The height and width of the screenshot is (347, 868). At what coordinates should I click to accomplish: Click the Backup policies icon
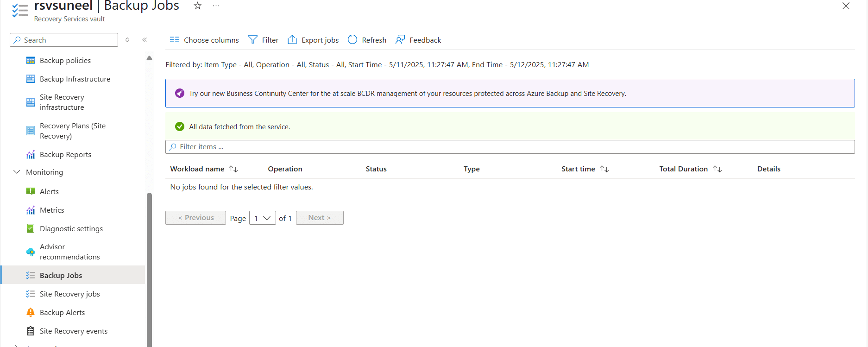click(31, 61)
